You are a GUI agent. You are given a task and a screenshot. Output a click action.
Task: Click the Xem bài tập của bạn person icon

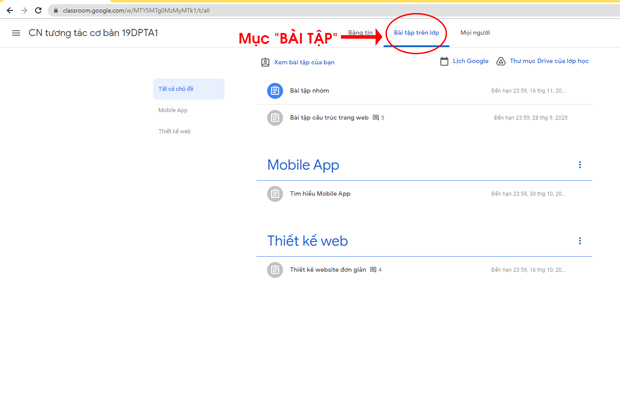pyautogui.click(x=265, y=62)
